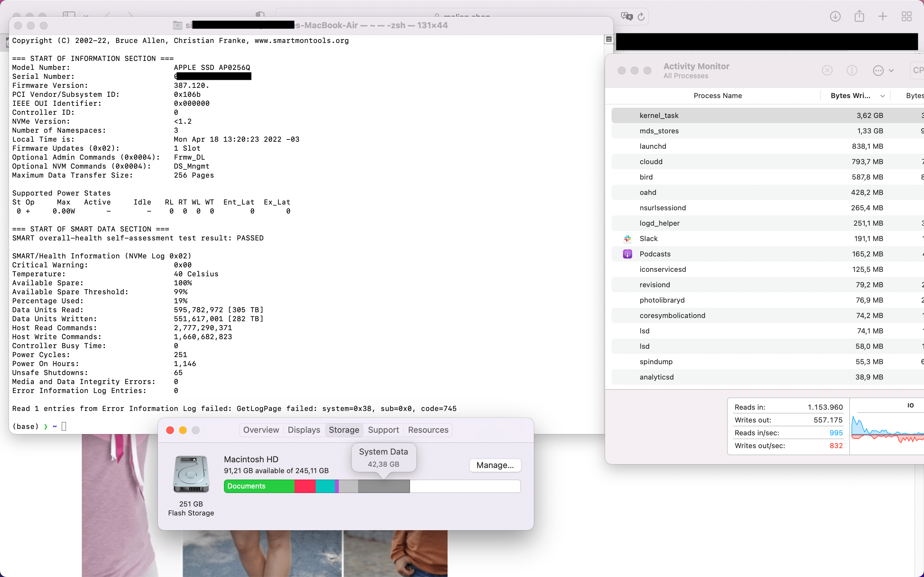The width and height of the screenshot is (924, 577).
Task: Open the Bytes Written column sort dropdown
Action: pos(883,96)
